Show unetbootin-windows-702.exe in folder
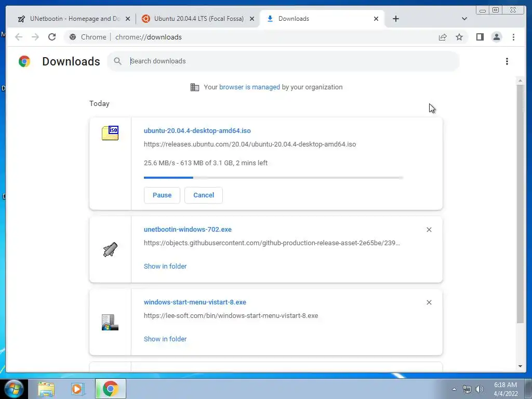 [165, 267]
